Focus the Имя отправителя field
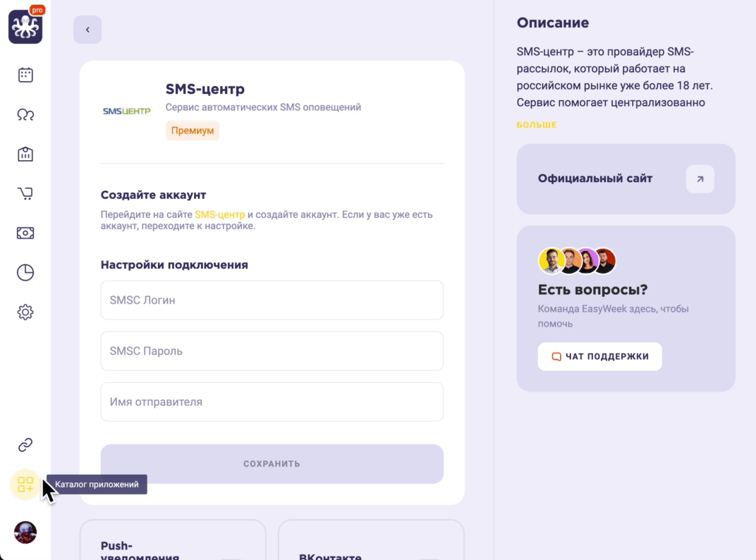This screenshot has width=756, height=560. coord(272,402)
